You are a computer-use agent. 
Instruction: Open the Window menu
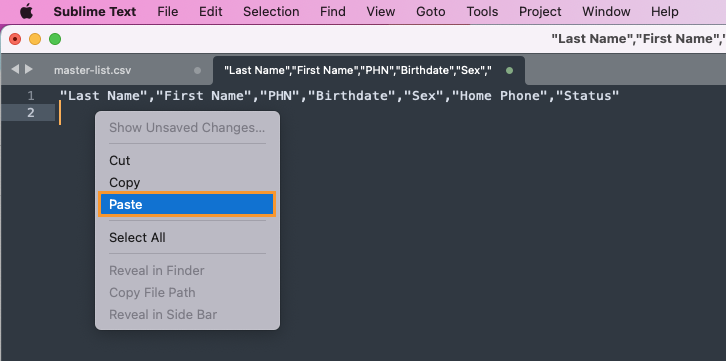606,12
